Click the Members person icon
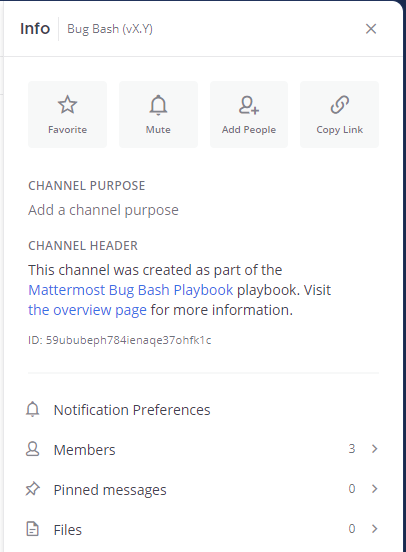The width and height of the screenshot is (406, 552). pyautogui.click(x=33, y=449)
